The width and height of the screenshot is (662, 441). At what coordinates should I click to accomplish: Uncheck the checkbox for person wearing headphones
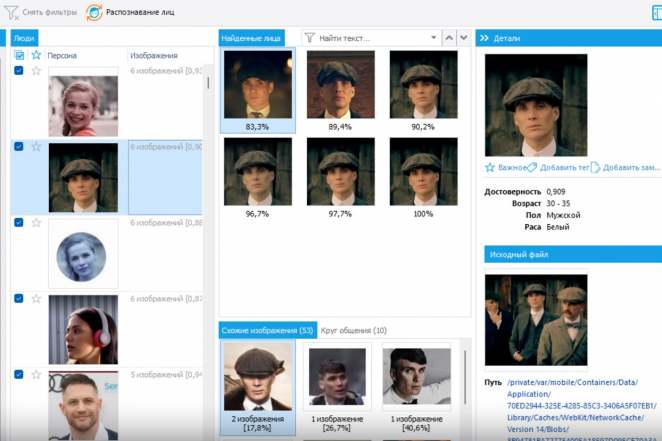(20, 298)
